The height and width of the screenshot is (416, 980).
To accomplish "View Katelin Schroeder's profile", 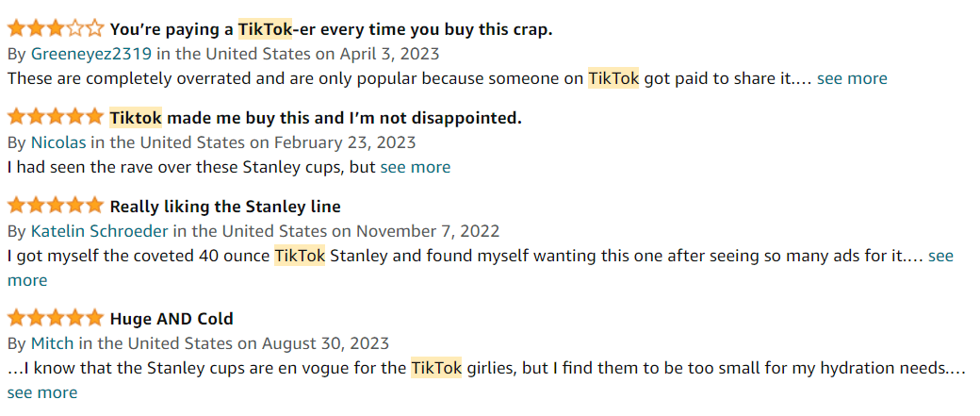I will click(x=100, y=230).
